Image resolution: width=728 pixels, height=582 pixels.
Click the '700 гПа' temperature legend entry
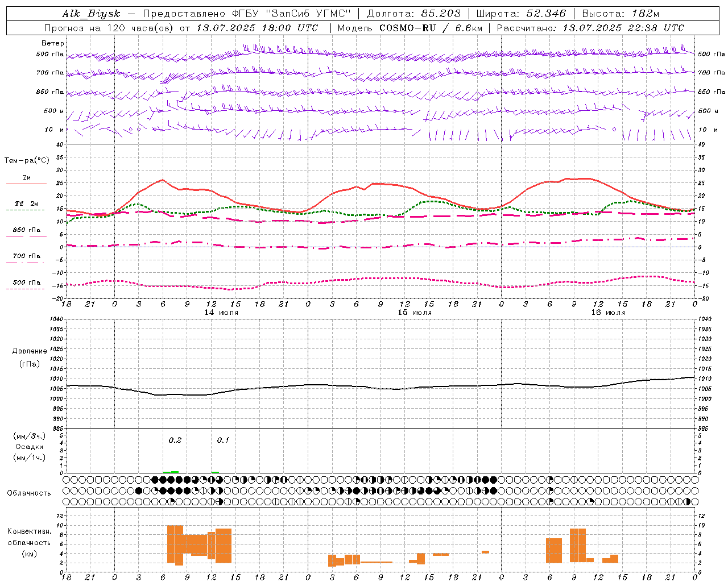click(27, 256)
